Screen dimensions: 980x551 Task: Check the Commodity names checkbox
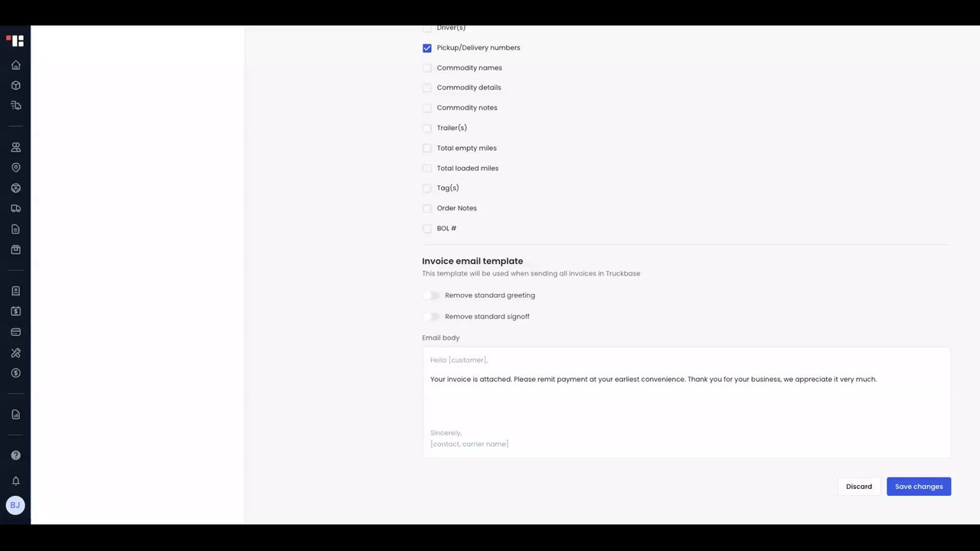427,68
